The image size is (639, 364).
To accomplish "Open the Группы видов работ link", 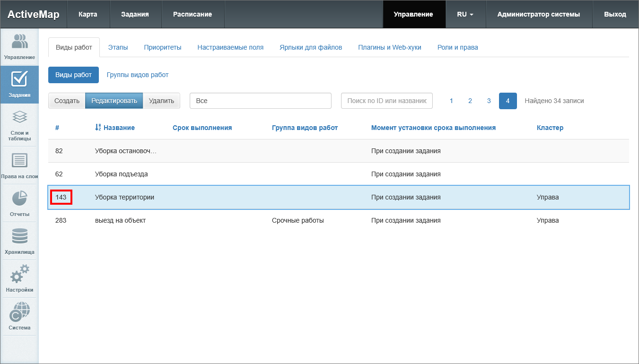I will tap(138, 75).
